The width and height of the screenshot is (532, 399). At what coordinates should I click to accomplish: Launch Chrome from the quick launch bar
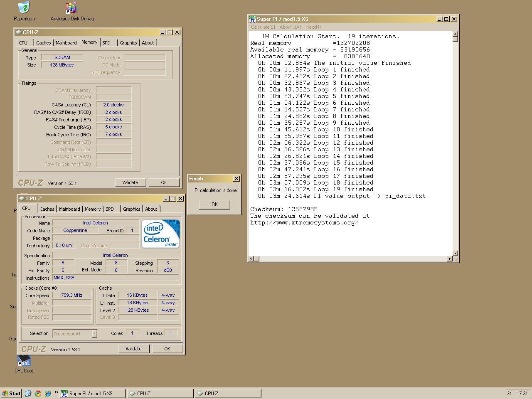click(x=38, y=393)
